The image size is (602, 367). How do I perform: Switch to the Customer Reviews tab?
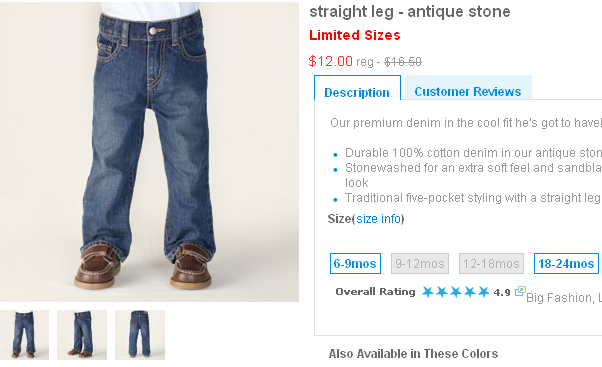(x=468, y=91)
